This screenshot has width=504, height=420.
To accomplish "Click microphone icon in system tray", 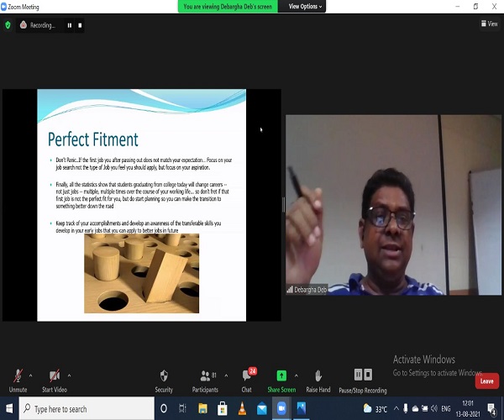I will [406, 408].
